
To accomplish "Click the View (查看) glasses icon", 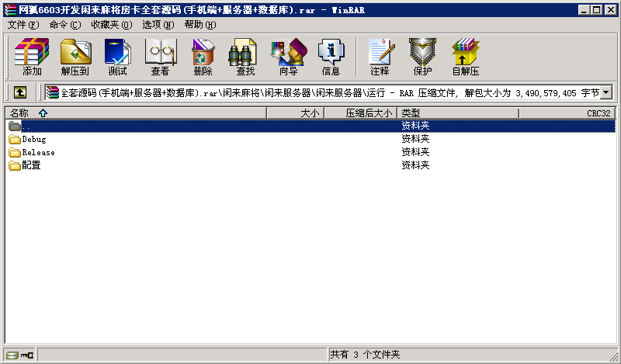I will tap(160, 57).
